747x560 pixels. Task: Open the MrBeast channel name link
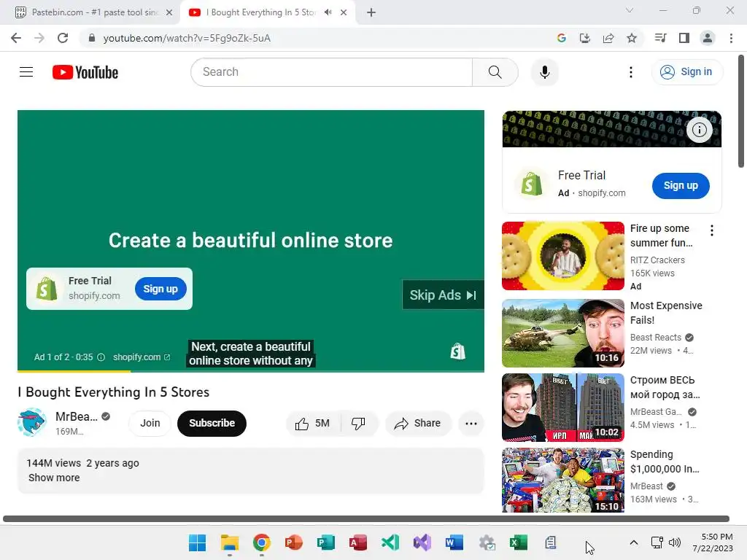pos(76,416)
